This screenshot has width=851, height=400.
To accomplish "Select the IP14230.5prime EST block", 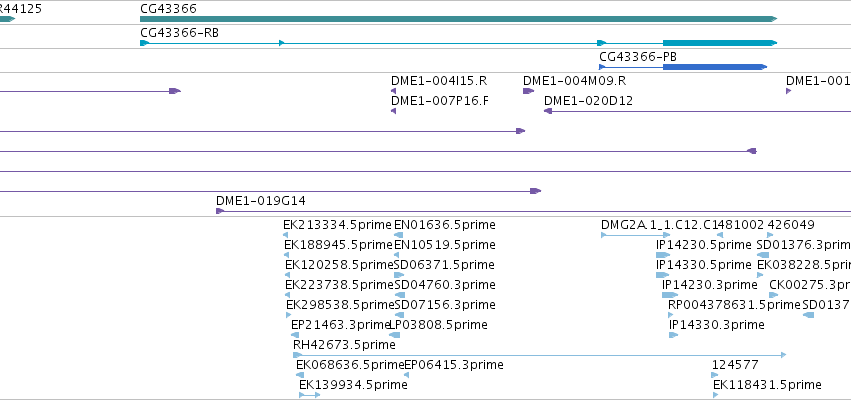I will [x=663, y=255].
